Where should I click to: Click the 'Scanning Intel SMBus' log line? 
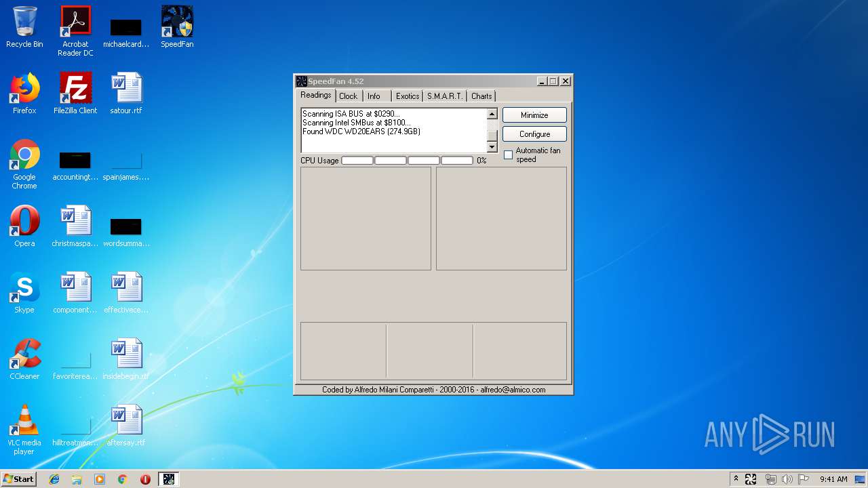pos(357,123)
